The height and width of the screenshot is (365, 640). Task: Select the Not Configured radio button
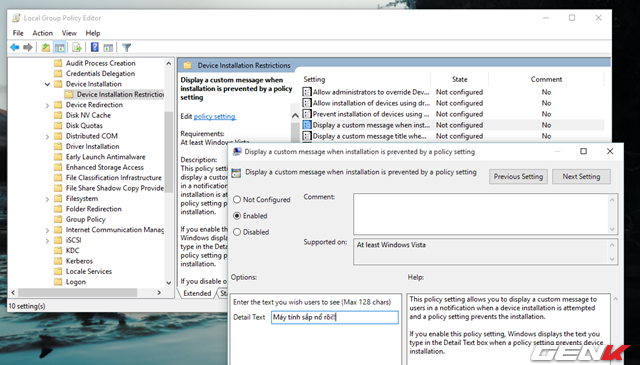(237, 200)
